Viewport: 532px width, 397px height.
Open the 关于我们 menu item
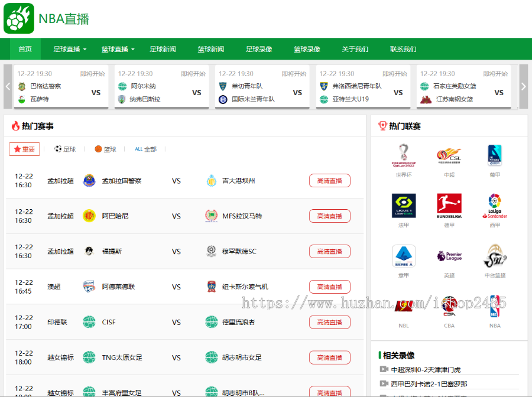(355, 49)
